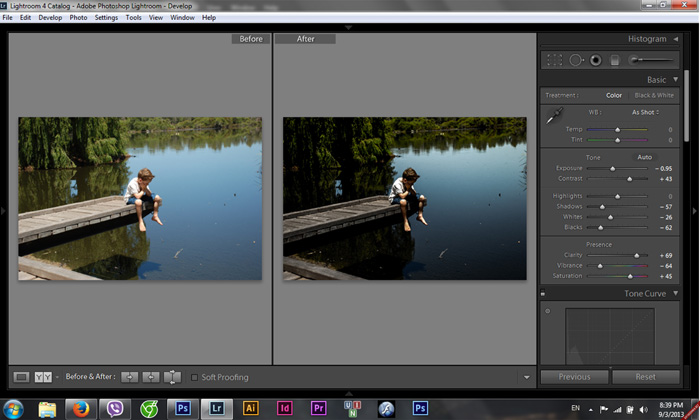
Task: Click the Tone Curve target adjustment tool
Action: 548,311
